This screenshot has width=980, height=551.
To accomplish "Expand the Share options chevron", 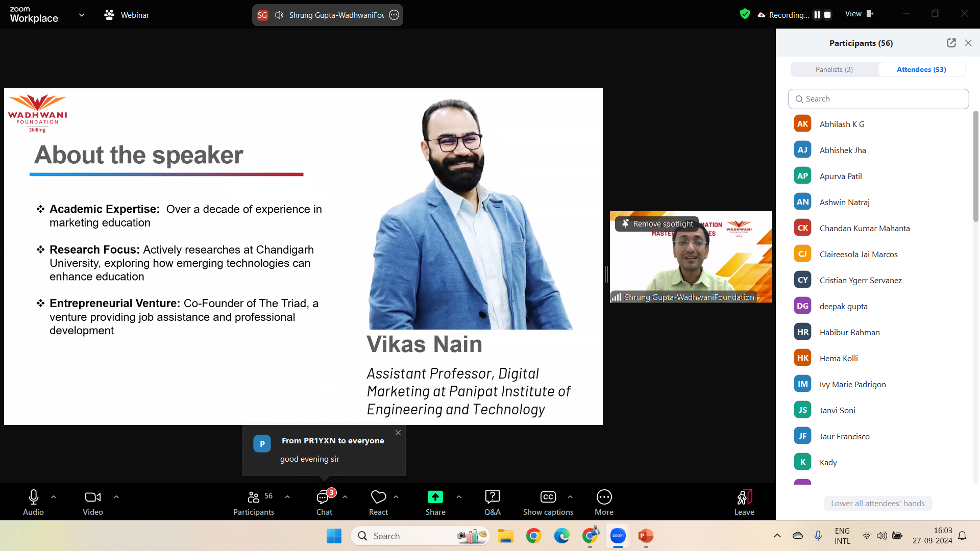I will [x=459, y=497].
